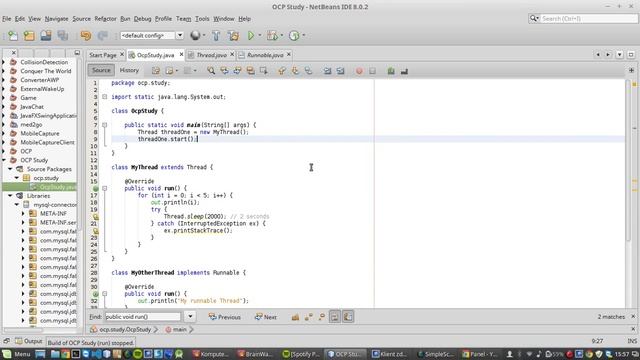Click the Last Edit editor toolbar icon
This screenshot has height=360, width=640.
tap(156, 71)
